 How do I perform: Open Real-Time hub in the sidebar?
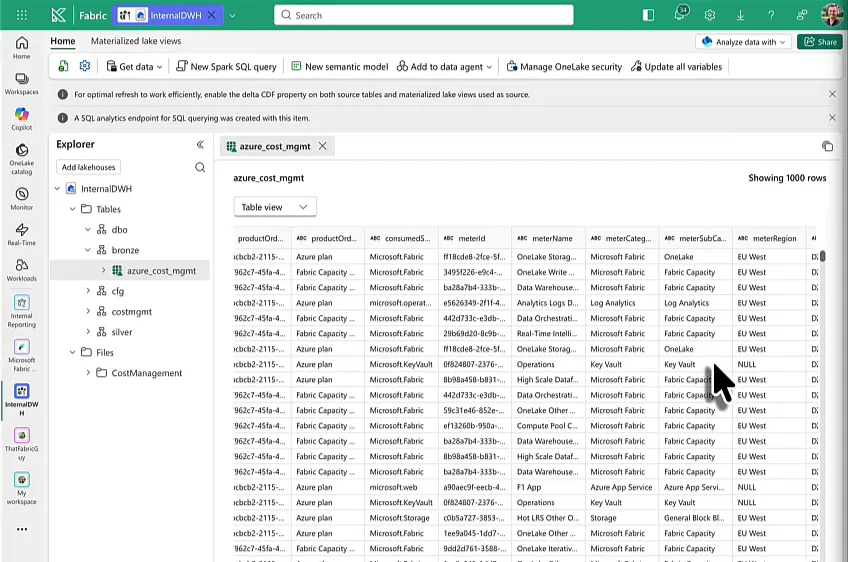22,234
